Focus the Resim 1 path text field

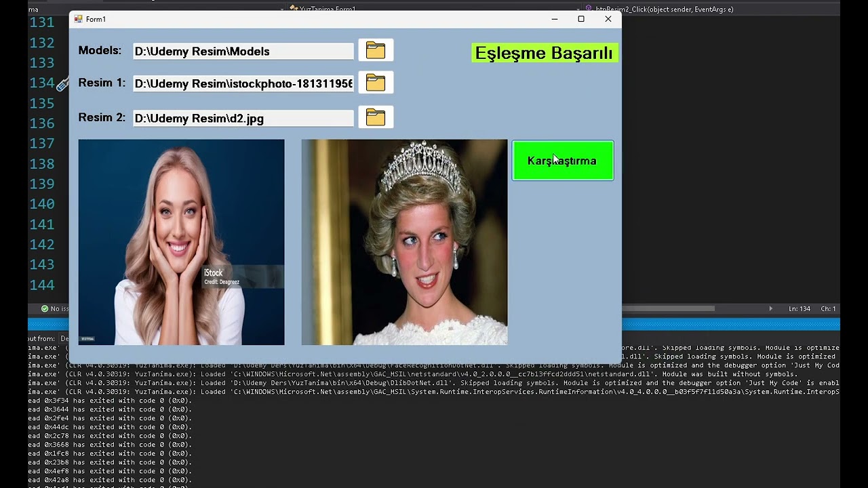click(x=243, y=84)
